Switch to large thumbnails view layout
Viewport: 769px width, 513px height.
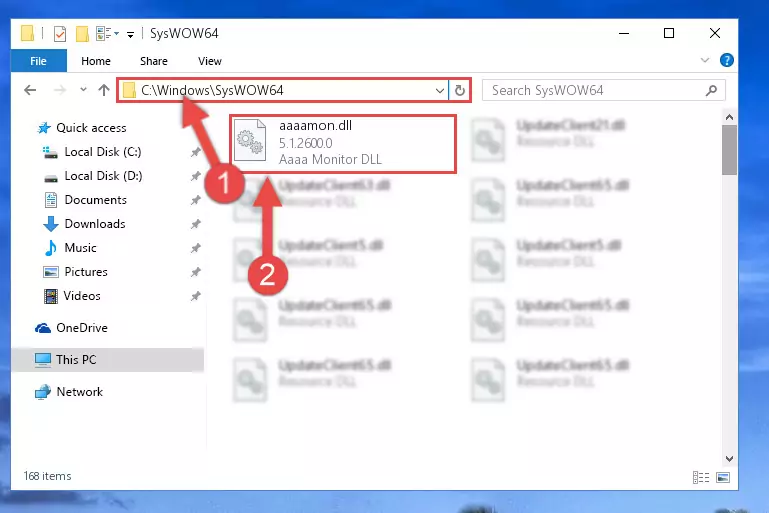point(723,477)
